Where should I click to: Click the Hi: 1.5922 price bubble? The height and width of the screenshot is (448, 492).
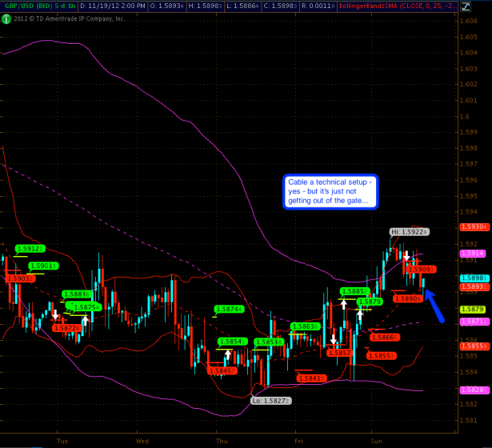410,232
